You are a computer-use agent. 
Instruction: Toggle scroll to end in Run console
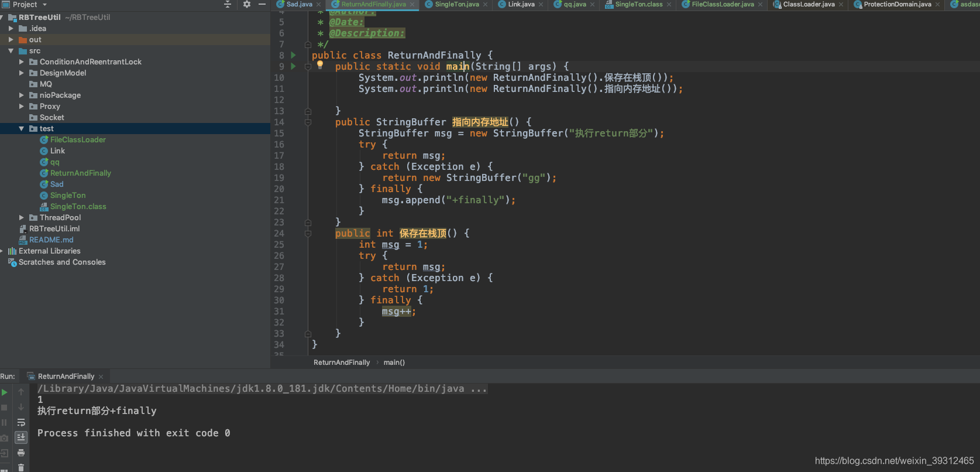pos(21,437)
